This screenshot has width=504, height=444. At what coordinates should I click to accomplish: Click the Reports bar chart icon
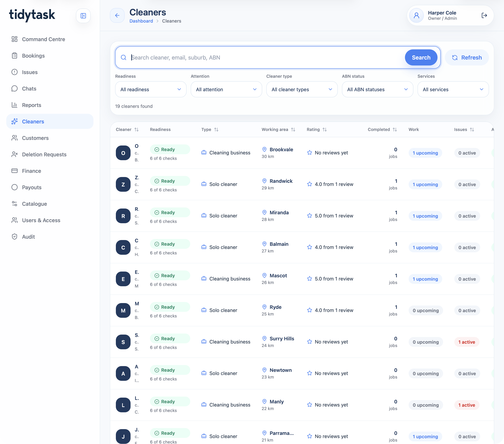(x=15, y=105)
